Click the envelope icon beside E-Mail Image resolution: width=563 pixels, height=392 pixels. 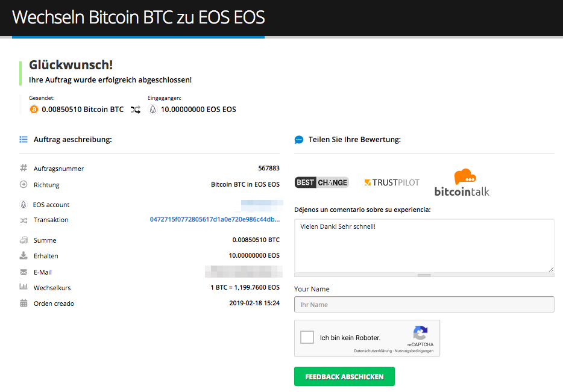(x=24, y=272)
